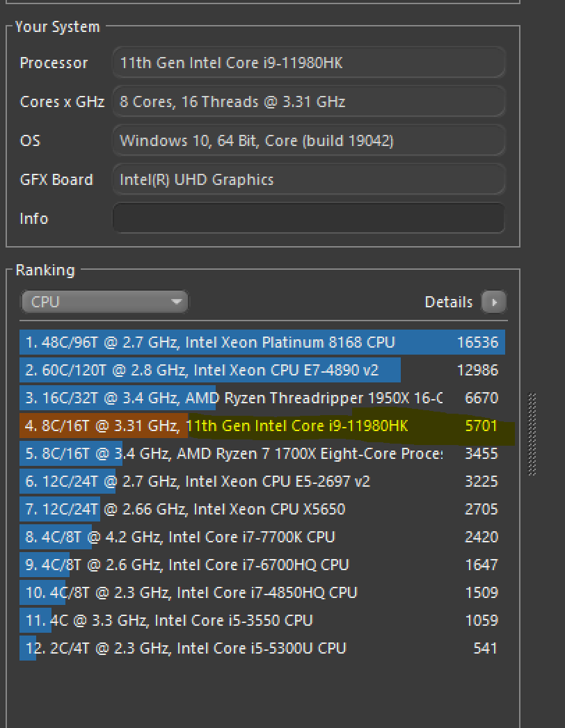Screen dimensions: 565x728
Task: Click the Info label
Action: coord(34,218)
